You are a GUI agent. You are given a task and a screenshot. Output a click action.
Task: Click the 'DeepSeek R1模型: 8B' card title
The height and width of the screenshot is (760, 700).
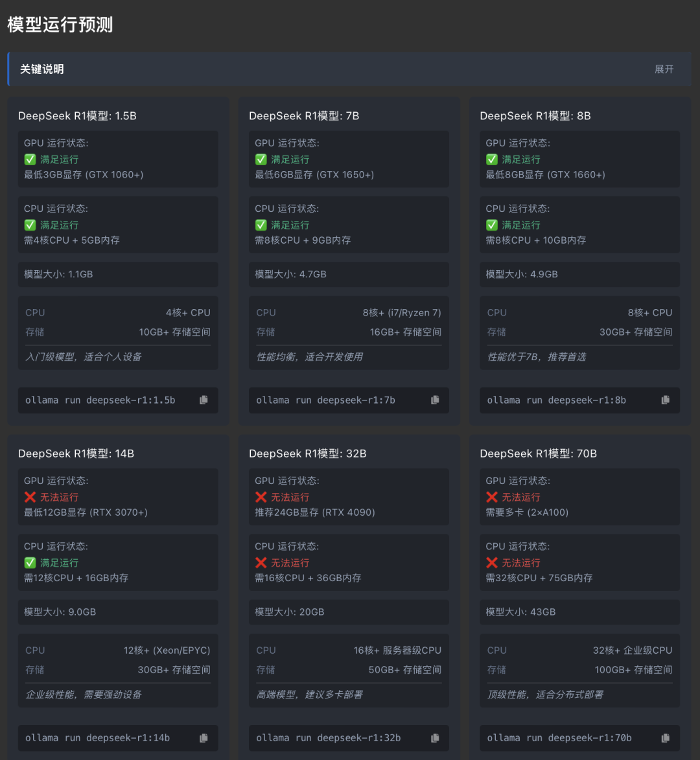(x=535, y=116)
